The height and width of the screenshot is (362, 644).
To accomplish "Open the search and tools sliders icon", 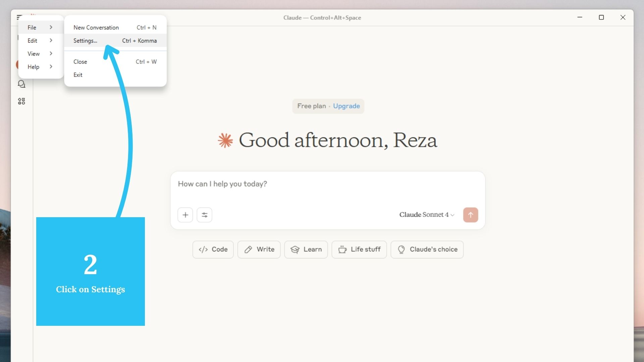I will click(204, 215).
